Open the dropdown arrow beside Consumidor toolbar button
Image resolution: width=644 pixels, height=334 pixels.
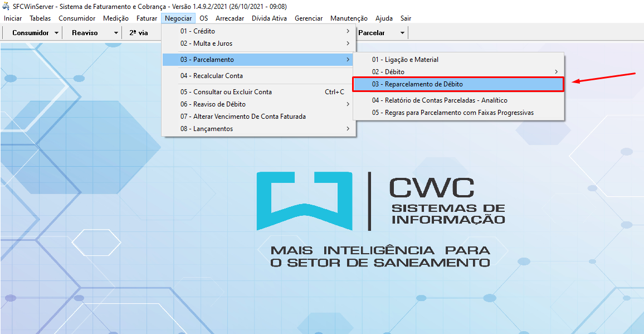(57, 33)
